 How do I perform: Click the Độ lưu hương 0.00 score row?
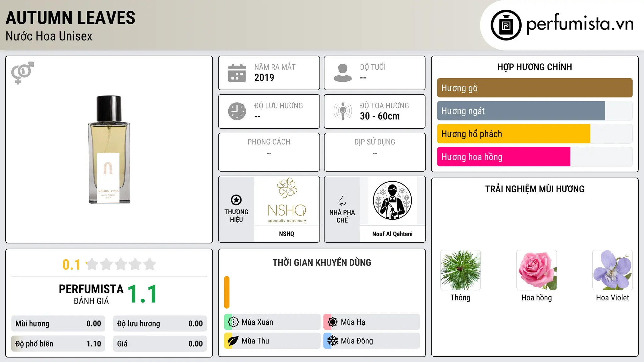tap(160, 324)
